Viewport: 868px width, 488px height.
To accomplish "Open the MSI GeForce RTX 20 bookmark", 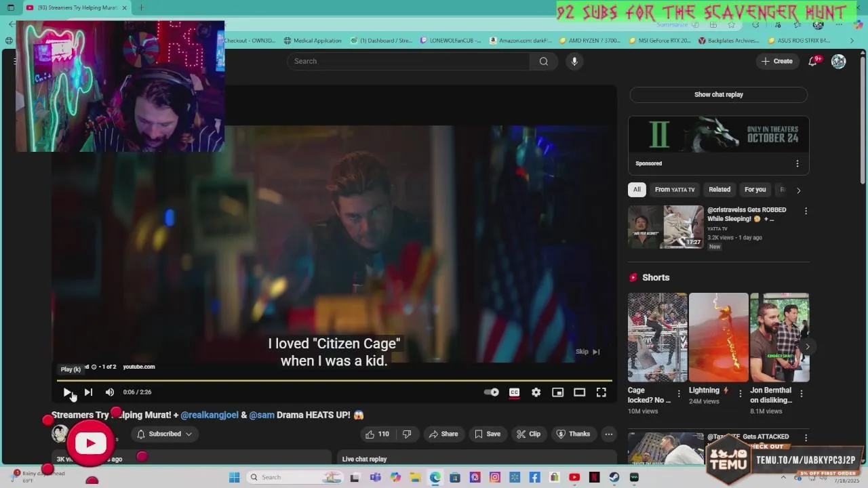I will [660, 41].
